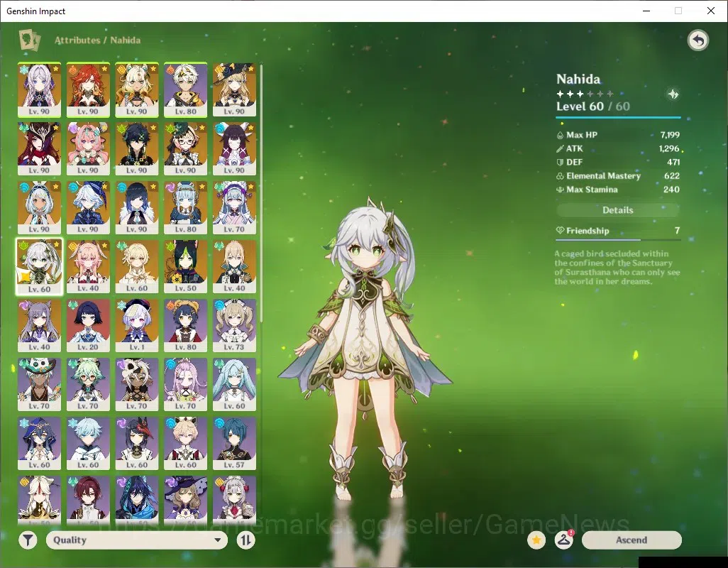Select Yelan's portrait card
Viewport: 728px width, 568px height.
coord(137,207)
